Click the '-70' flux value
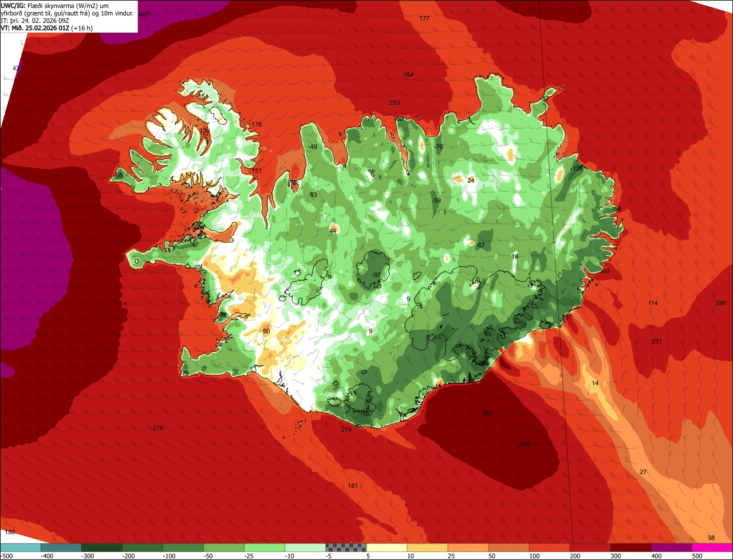 [439, 147]
